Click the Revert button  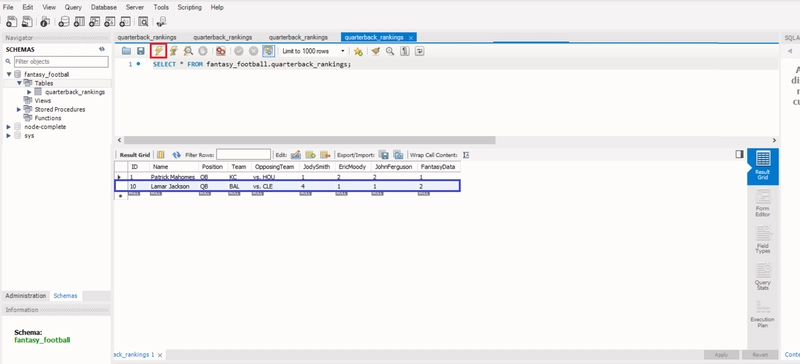(760, 355)
